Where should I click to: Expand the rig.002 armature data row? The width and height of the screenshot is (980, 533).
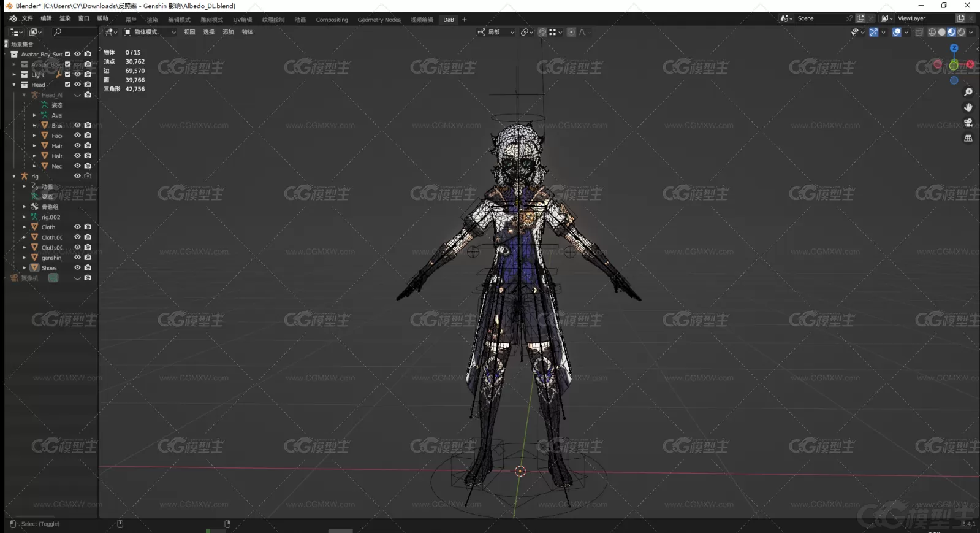tap(25, 217)
